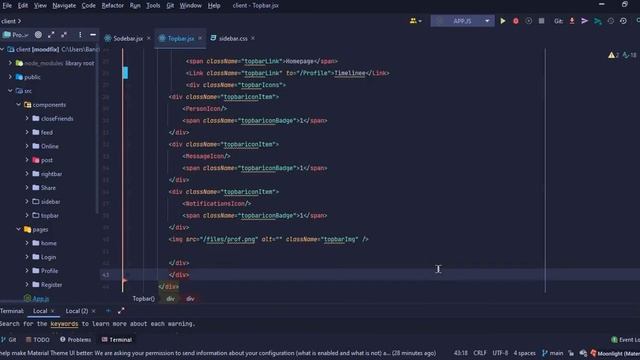The image size is (640, 360).
Task: Expand the node_modules folder
Action: click(x=10, y=63)
